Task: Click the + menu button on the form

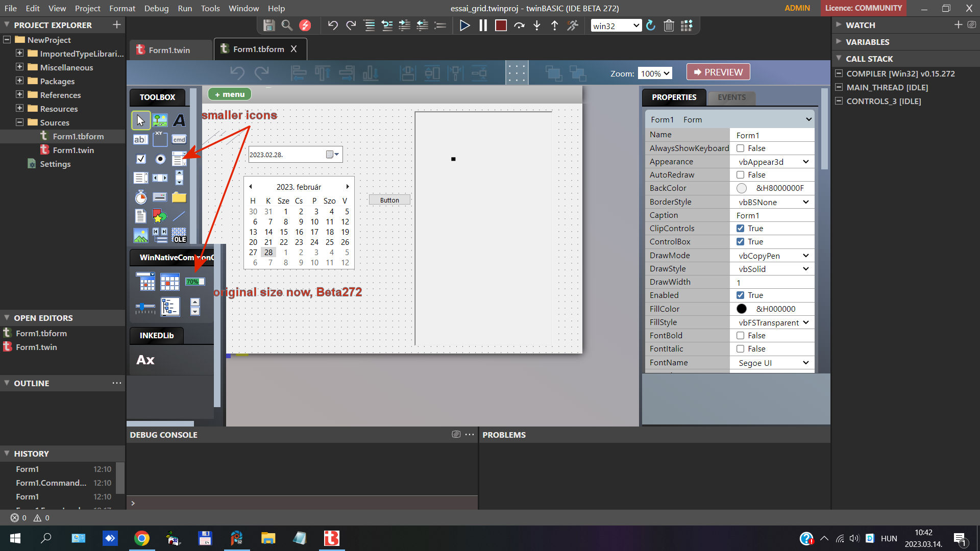Action: pyautogui.click(x=230, y=94)
